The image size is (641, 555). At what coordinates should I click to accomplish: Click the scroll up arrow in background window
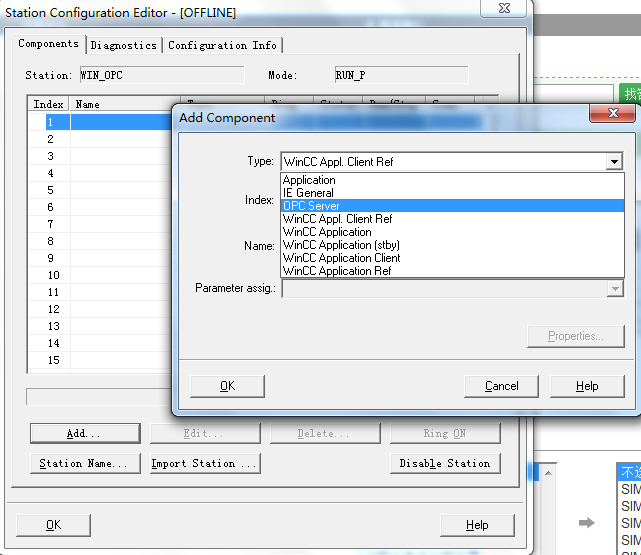549,473
